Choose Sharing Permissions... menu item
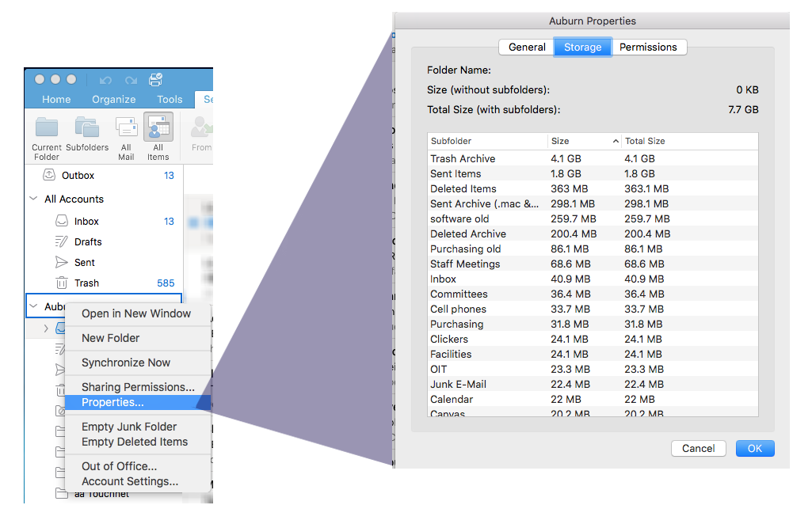The height and width of the screenshot is (524, 812). click(x=138, y=387)
